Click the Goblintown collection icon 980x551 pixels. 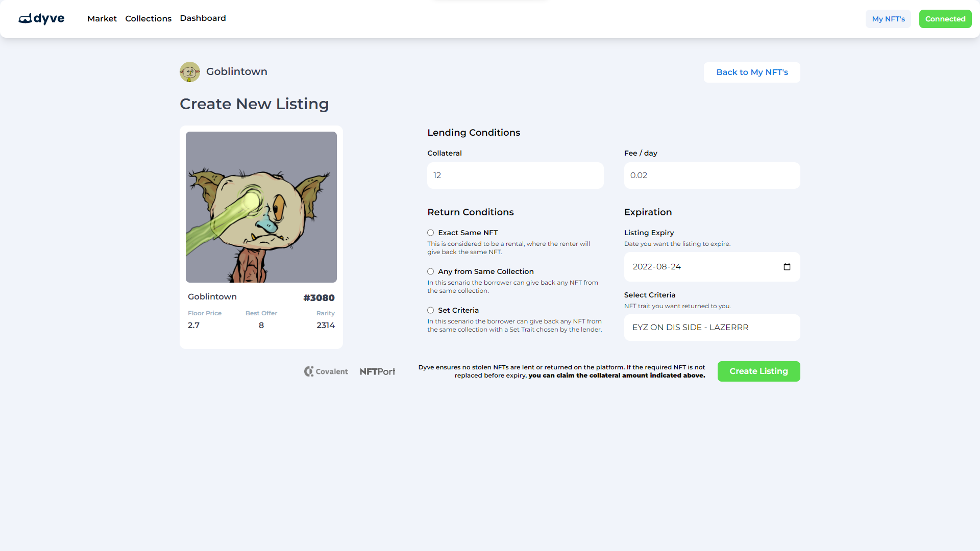(189, 72)
